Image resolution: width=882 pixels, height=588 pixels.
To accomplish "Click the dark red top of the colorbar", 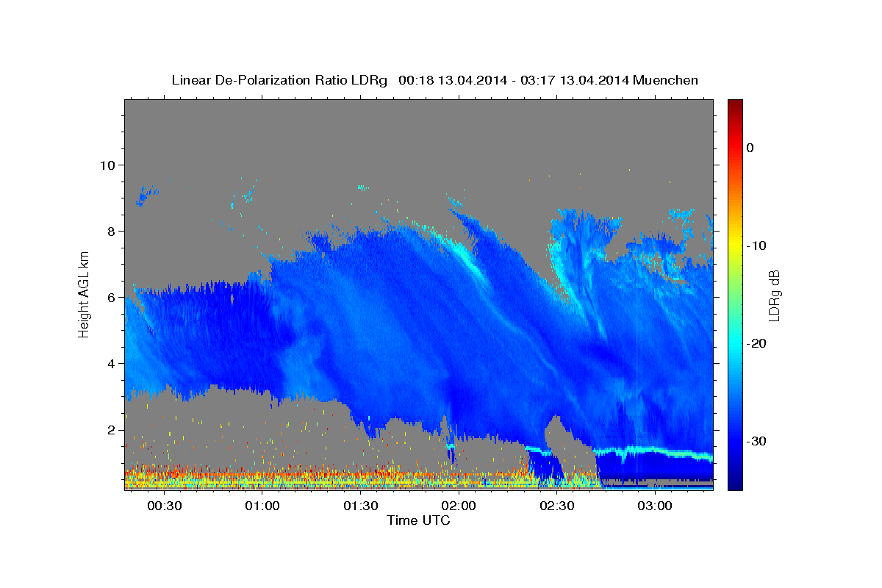I will click(735, 107).
